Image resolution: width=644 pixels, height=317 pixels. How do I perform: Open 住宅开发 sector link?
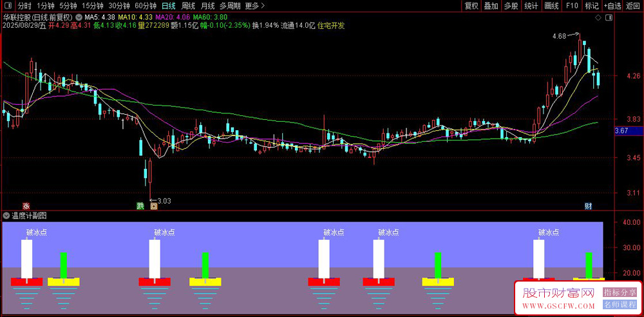331,26
